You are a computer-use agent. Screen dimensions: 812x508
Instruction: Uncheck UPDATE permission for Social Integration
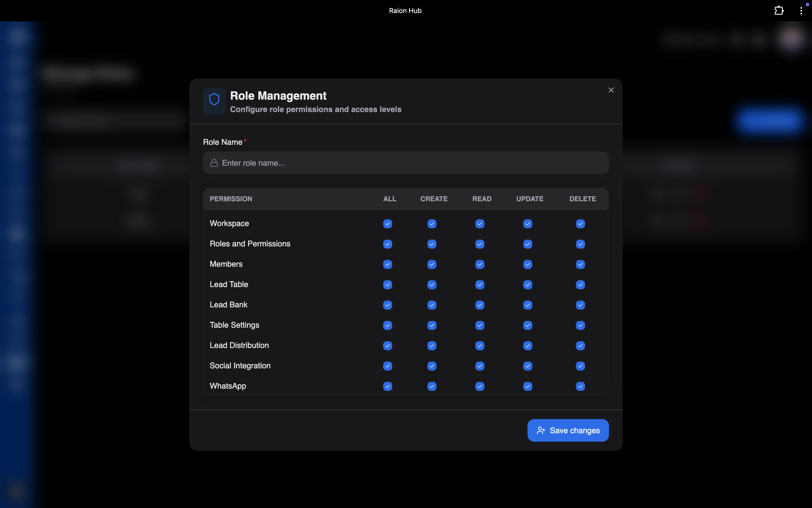(528, 366)
